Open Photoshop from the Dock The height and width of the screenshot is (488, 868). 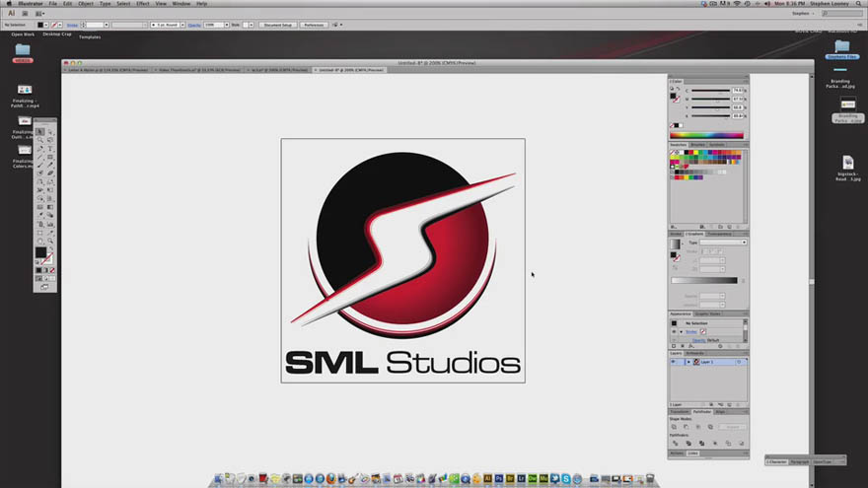coord(499,478)
